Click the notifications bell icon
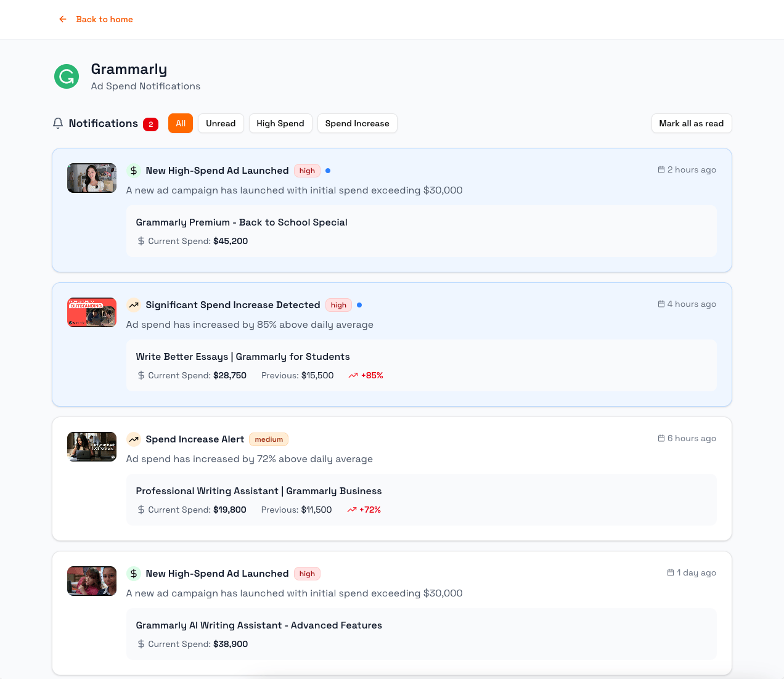 point(58,123)
